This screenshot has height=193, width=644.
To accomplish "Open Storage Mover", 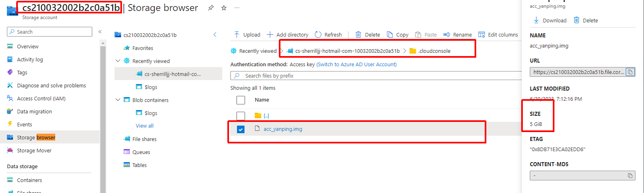I will pos(34,151).
